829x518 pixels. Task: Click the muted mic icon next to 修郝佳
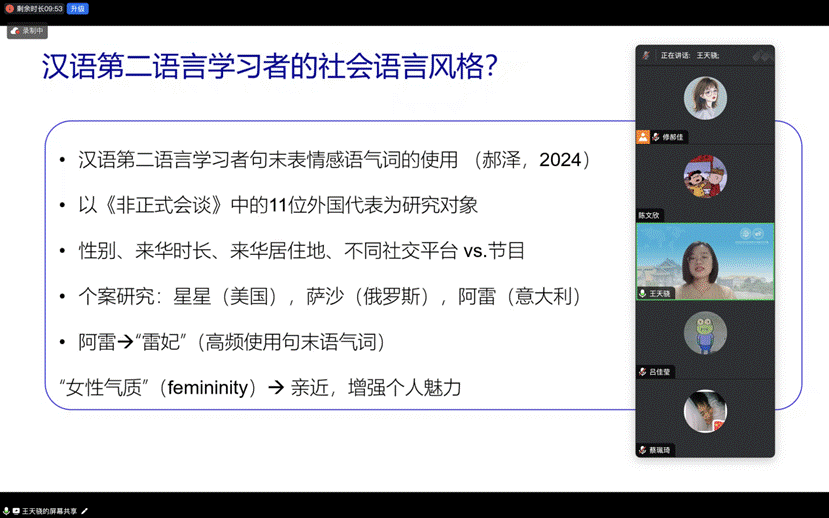(656, 137)
